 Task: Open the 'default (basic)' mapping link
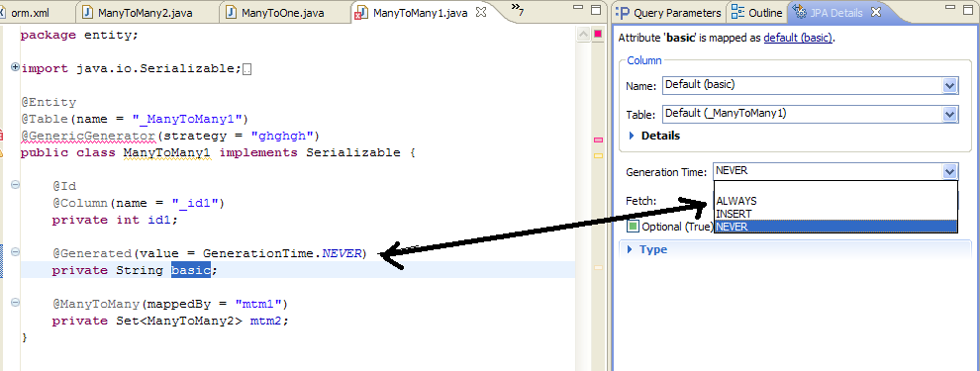point(798,38)
